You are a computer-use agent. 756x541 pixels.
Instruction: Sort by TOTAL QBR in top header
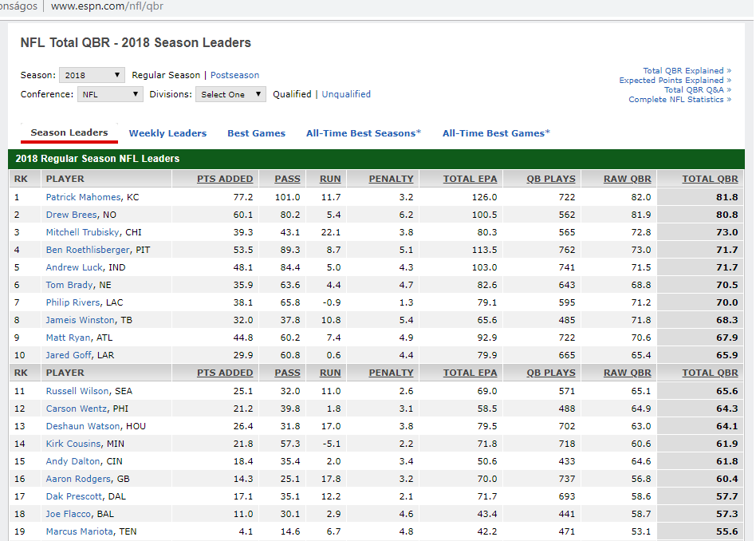711,179
